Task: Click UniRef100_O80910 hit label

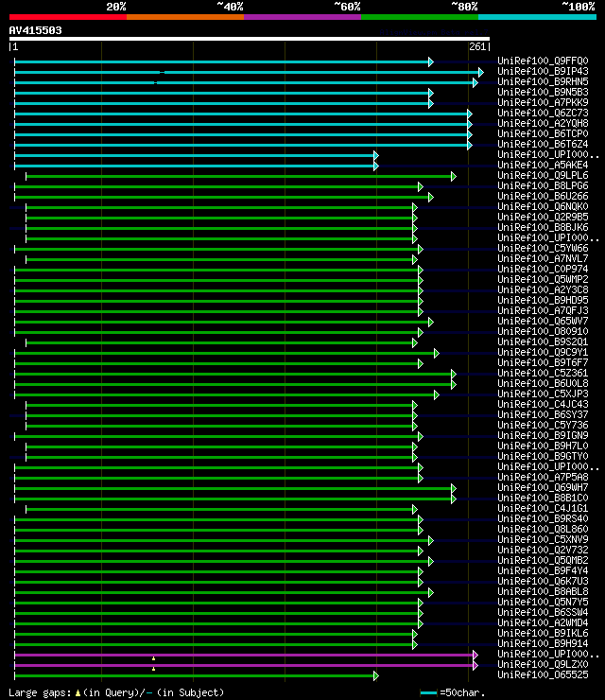Action: [x=543, y=331]
